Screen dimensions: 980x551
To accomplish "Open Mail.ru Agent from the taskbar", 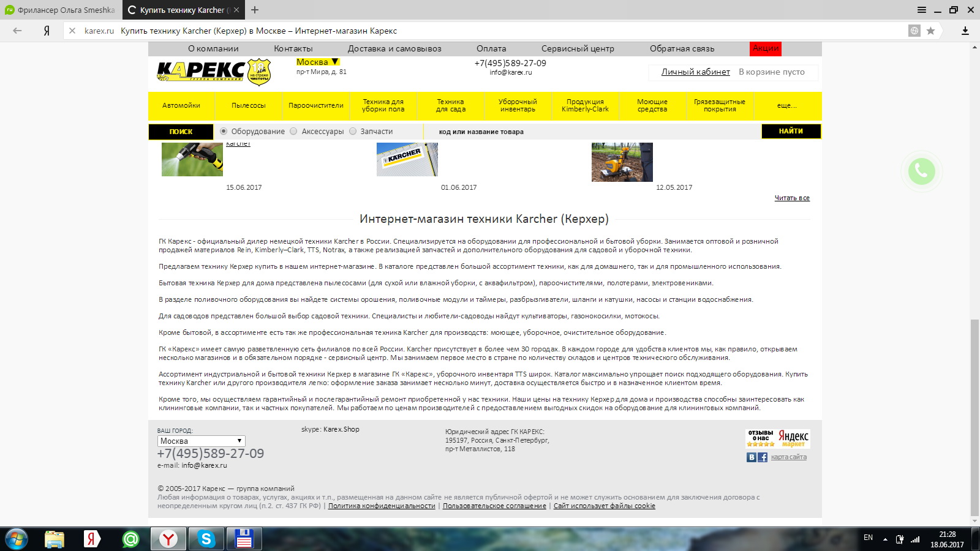I will pos(130,539).
